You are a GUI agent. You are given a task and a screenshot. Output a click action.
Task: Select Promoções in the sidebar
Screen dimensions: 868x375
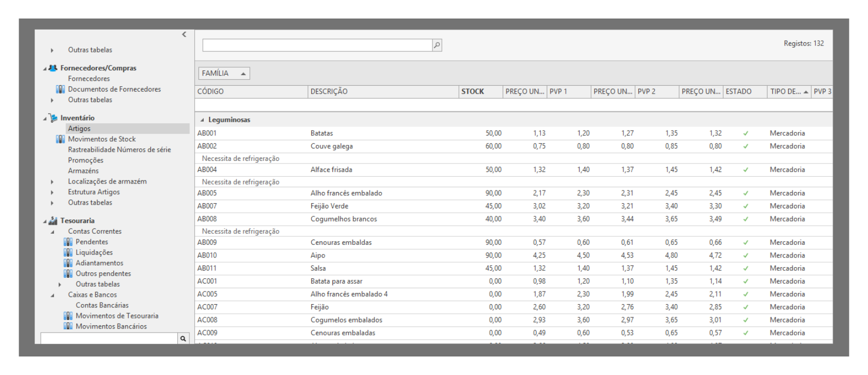click(85, 160)
